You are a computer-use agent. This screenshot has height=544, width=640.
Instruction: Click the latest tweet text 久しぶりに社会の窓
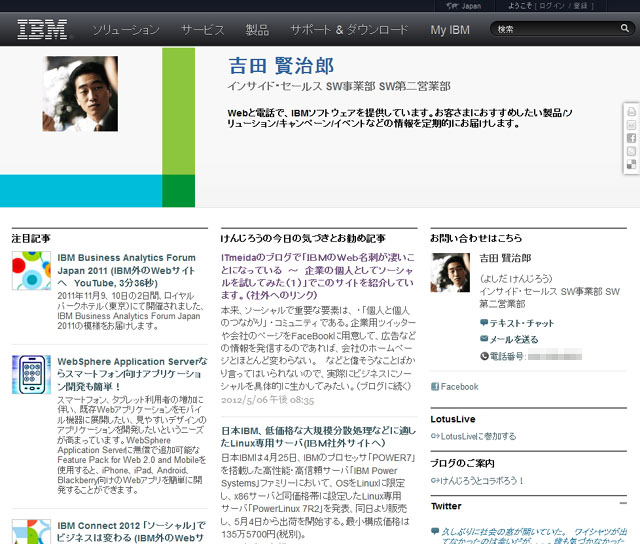(534, 536)
